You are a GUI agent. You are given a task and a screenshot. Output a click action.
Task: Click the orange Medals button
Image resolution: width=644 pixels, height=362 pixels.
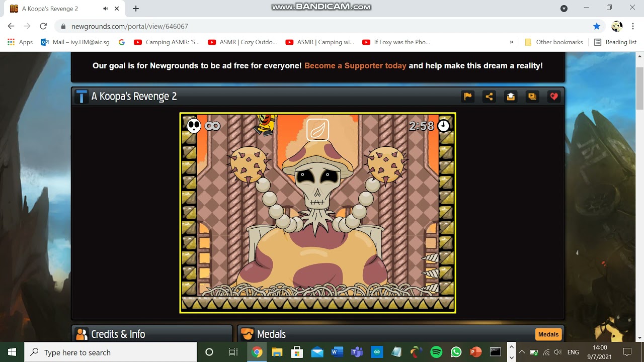pos(548,334)
